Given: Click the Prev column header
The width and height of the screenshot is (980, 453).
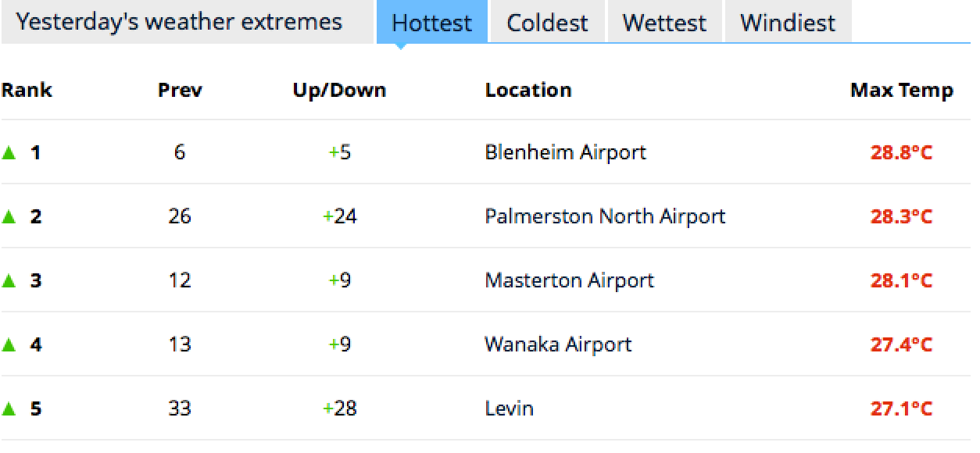Looking at the screenshot, I should click(180, 90).
